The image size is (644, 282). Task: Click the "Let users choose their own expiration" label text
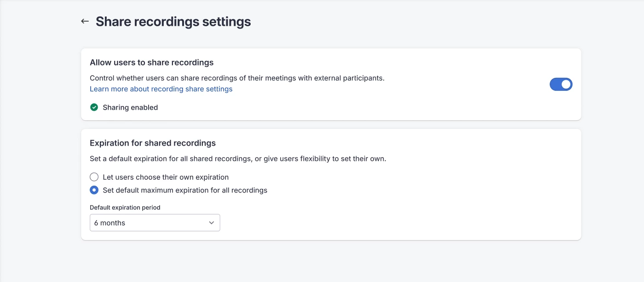pos(166,177)
